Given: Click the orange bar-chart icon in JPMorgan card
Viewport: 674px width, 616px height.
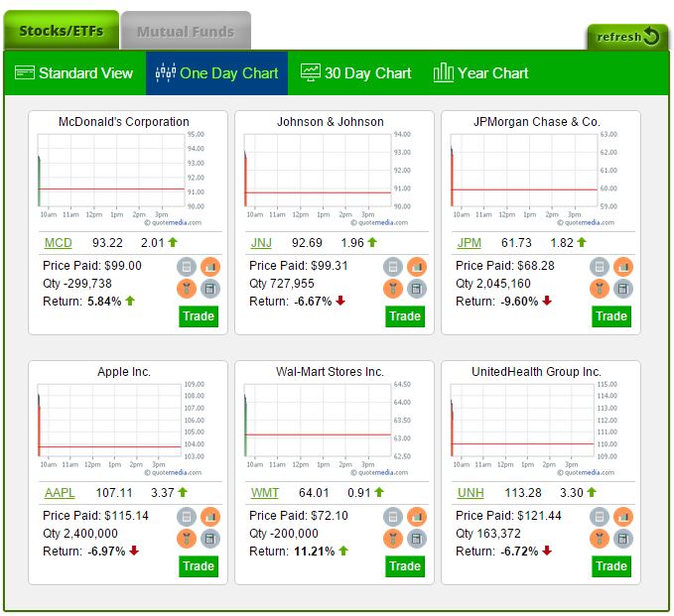Looking at the screenshot, I should pos(622,267).
